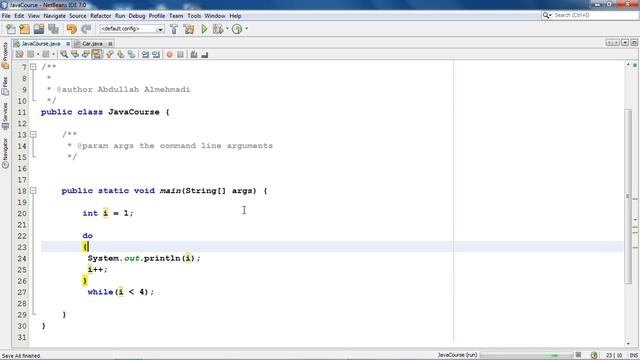Open the Services side panel
The width and height of the screenshot is (640, 360).
coord(5,116)
